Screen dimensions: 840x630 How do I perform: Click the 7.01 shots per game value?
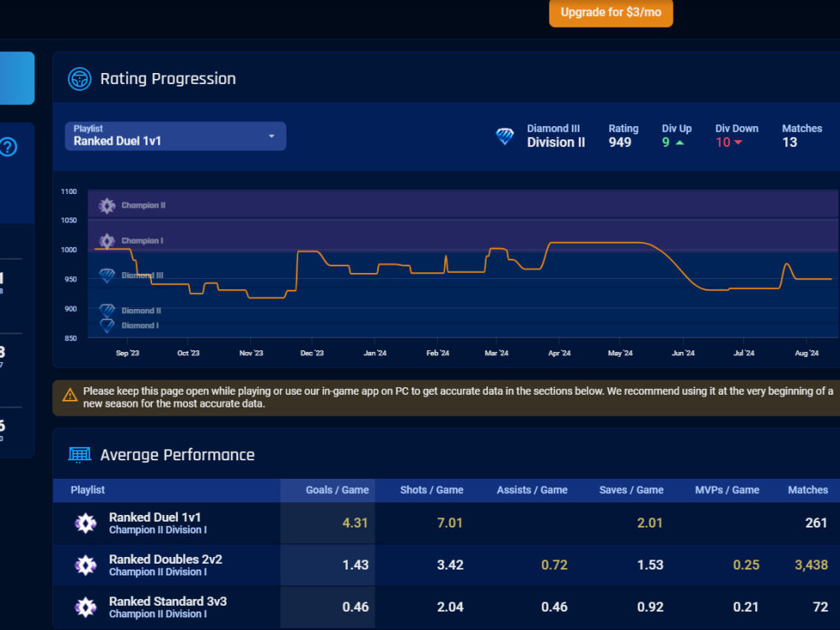click(449, 522)
